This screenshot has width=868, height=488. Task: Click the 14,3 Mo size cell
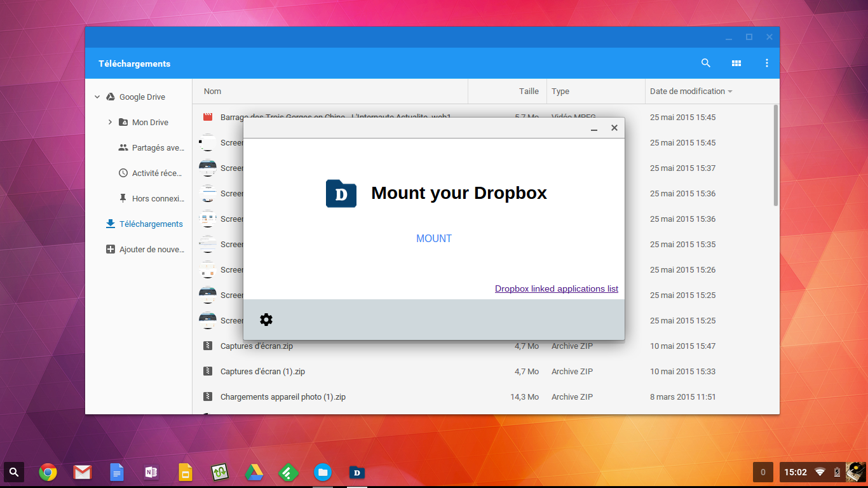(x=524, y=397)
